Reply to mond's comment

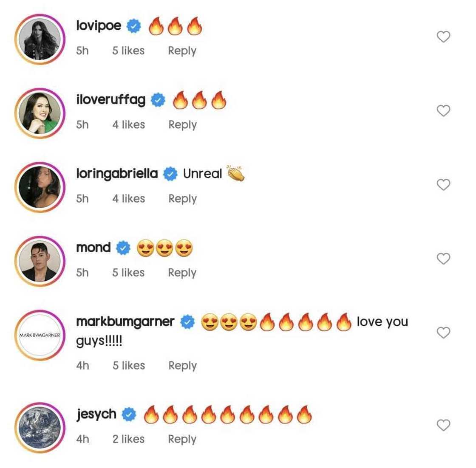coord(182,272)
